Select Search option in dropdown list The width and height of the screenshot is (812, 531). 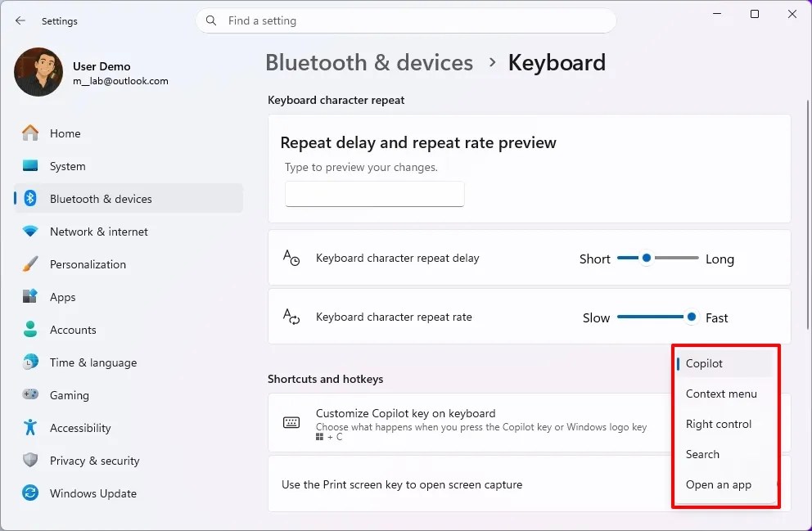724,454
